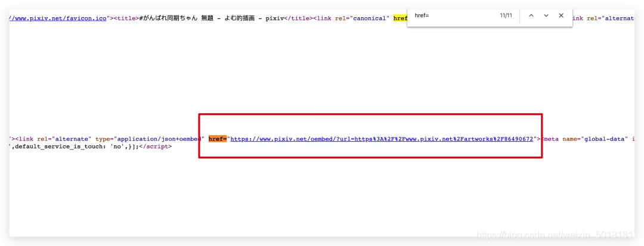
Task: Click the 11/11 match counter
Action: coord(506,15)
